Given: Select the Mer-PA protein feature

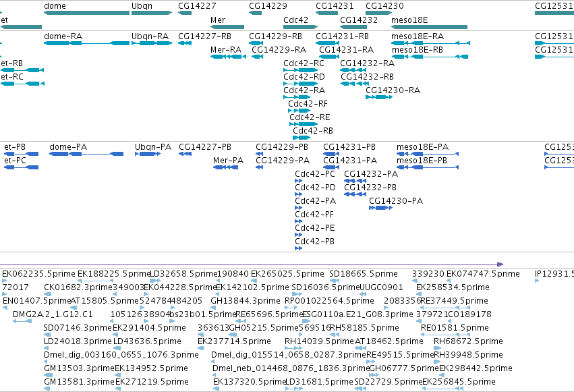Looking at the screenshot, I should pos(225,167).
